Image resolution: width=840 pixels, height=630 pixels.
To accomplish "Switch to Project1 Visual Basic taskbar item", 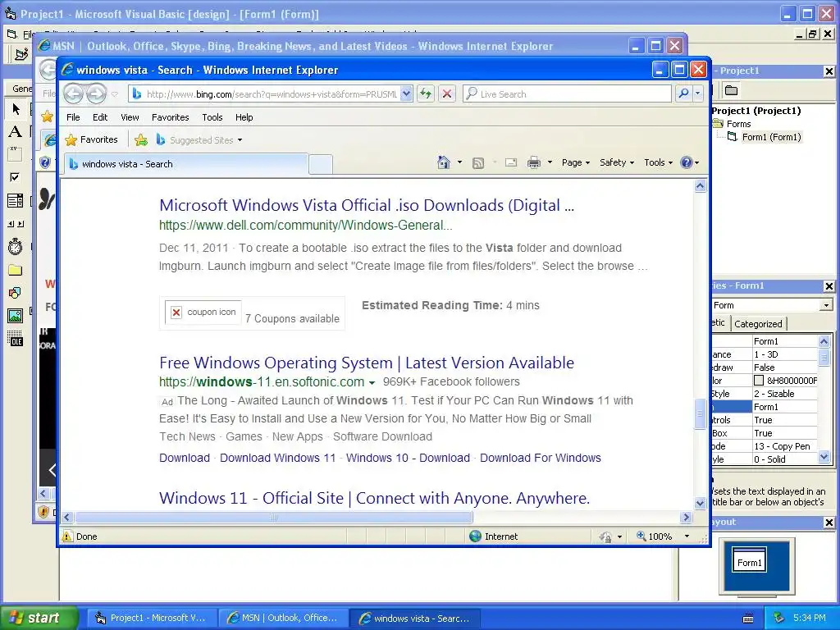I will [151, 619].
